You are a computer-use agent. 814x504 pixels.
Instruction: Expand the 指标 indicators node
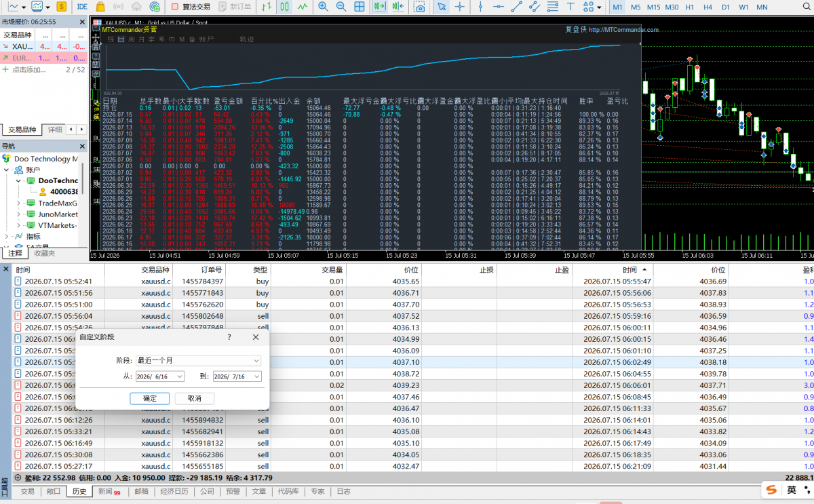point(7,236)
